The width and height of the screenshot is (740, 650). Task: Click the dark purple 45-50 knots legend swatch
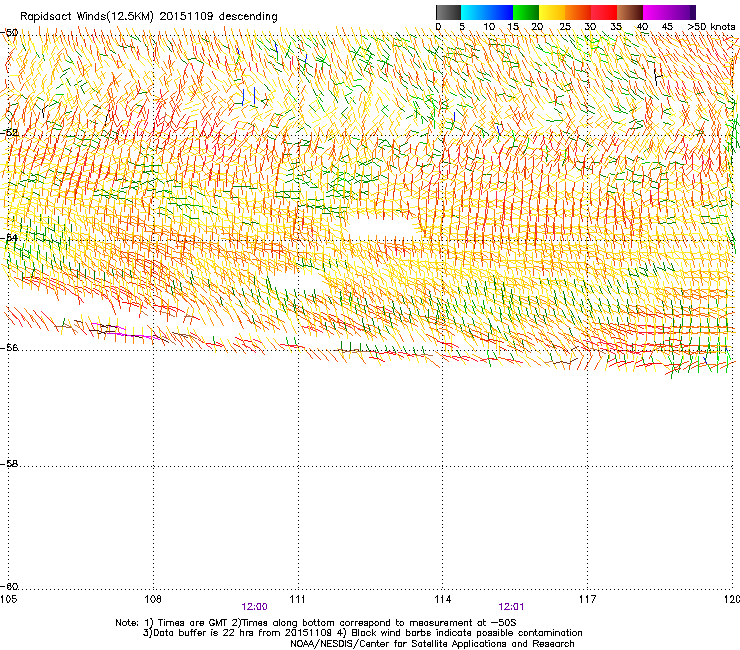pyautogui.click(x=682, y=12)
